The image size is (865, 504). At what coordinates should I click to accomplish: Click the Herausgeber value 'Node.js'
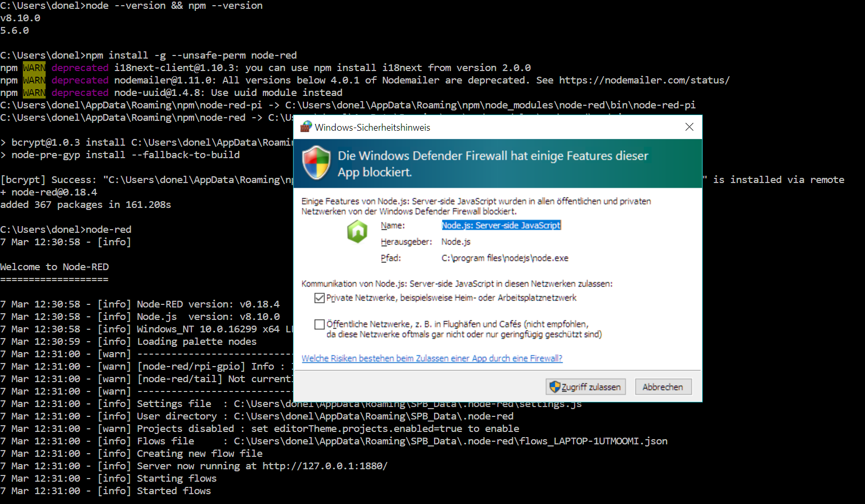[456, 242]
